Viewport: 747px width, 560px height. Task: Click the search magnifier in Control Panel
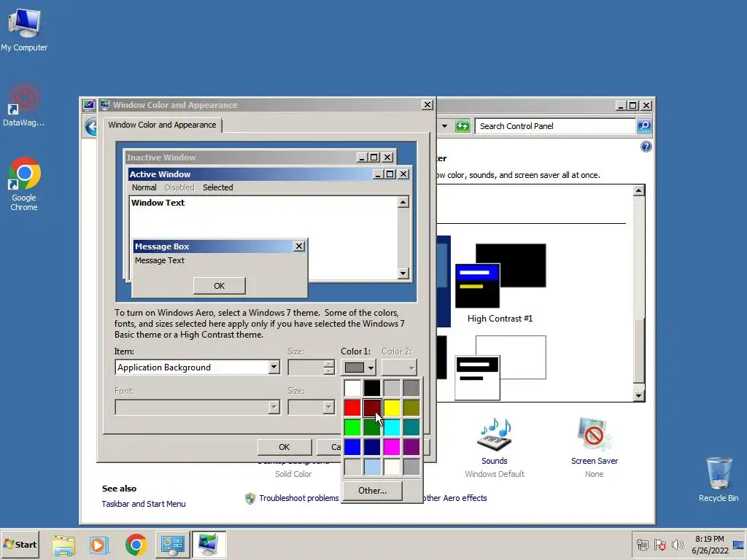644,126
